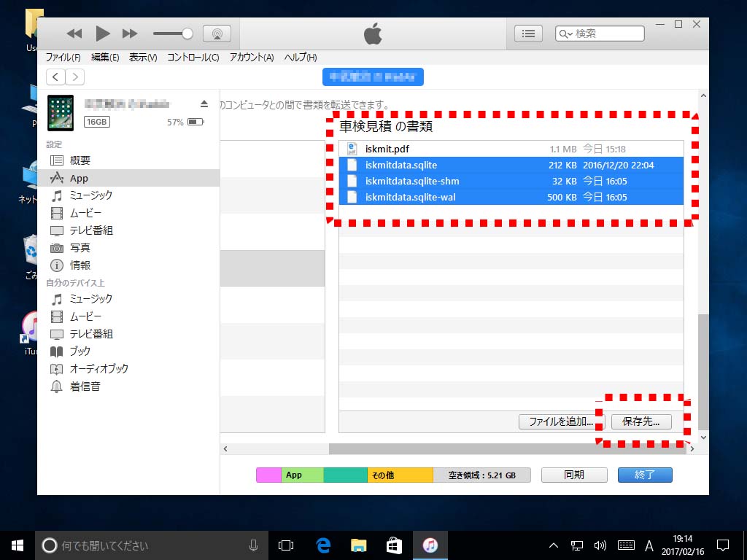Image resolution: width=747 pixels, height=560 pixels.
Task: Click the ファイルを追加... button
Action: 561,421
